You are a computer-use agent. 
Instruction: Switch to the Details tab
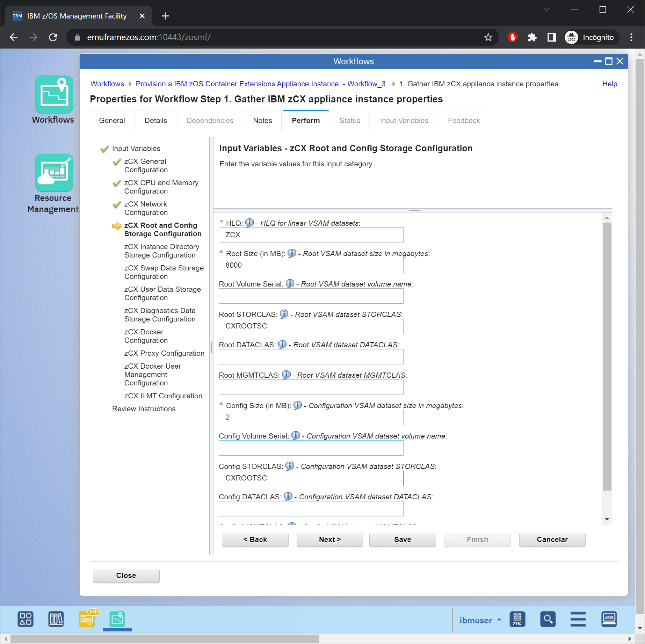(x=155, y=121)
